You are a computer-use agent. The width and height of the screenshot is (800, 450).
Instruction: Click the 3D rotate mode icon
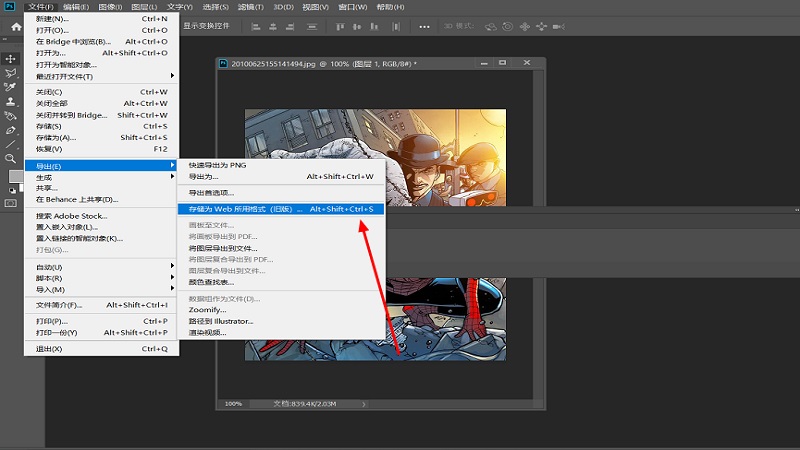[x=491, y=27]
